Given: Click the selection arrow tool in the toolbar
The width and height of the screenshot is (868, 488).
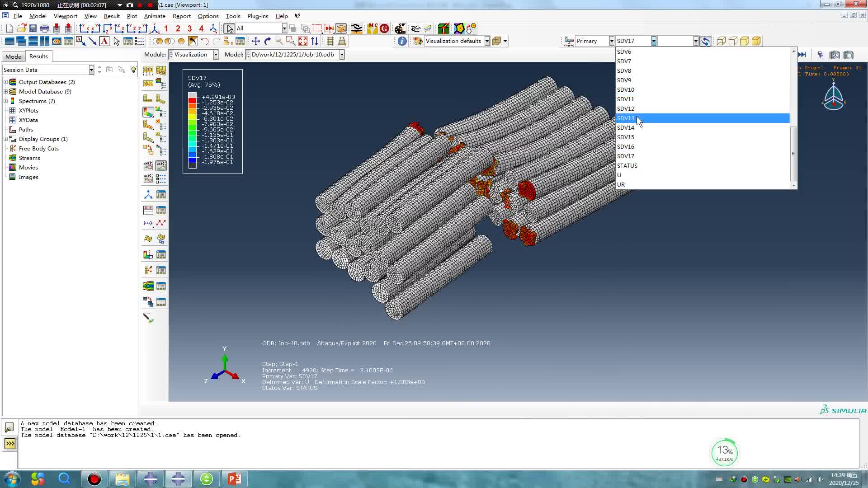Looking at the screenshot, I should pyautogui.click(x=229, y=28).
